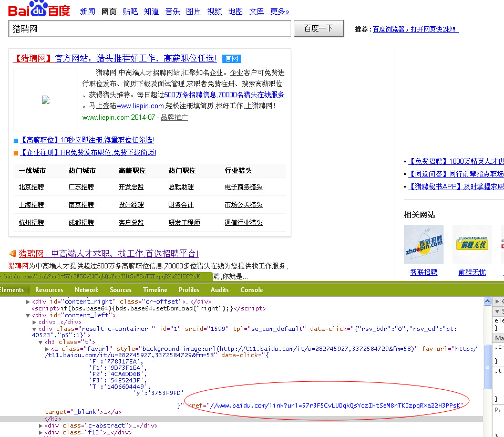Click the 客户总监 link
This screenshot has width=504, height=437.
point(131,223)
